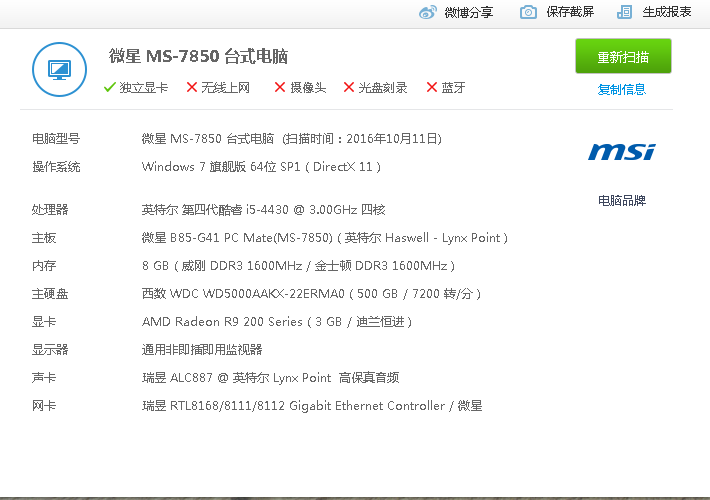Click the 内存 row label
Viewport: 710px width, 500px height.
[44, 266]
